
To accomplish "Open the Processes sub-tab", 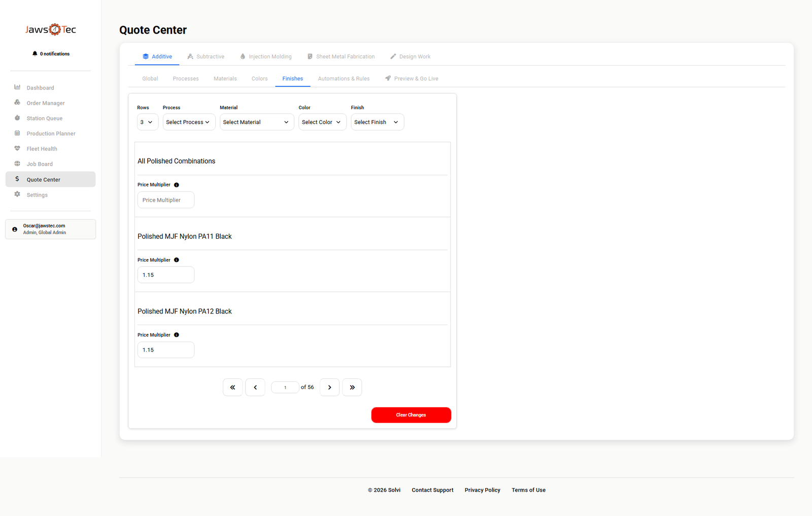I will pyautogui.click(x=186, y=79).
